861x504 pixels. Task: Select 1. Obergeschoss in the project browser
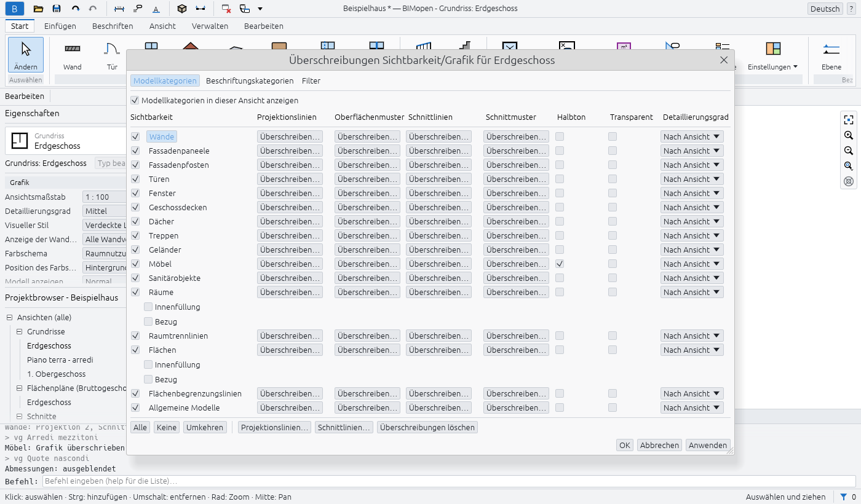(57, 374)
